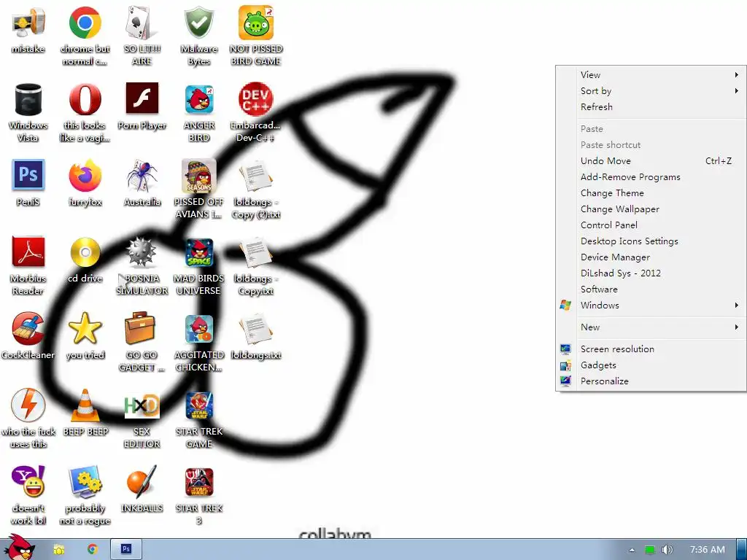Select the 'Australia' spider solitaire icon
The image size is (747, 560).
click(142, 183)
